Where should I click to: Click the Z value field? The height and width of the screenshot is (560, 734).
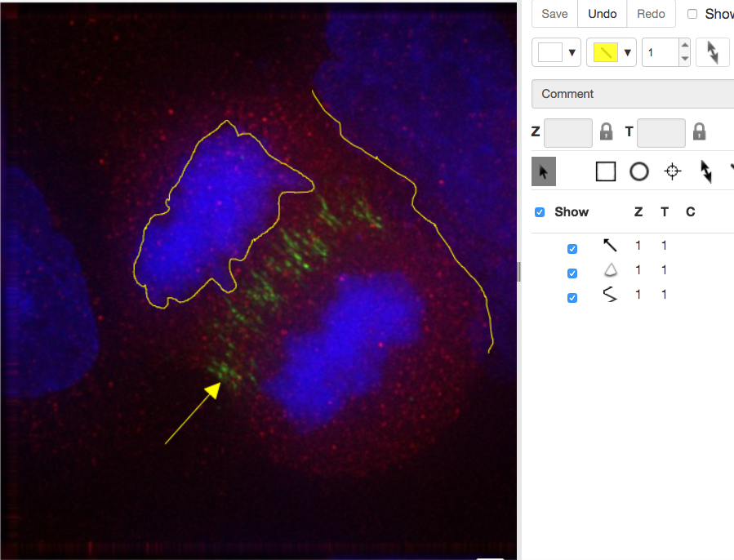click(x=567, y=133)
